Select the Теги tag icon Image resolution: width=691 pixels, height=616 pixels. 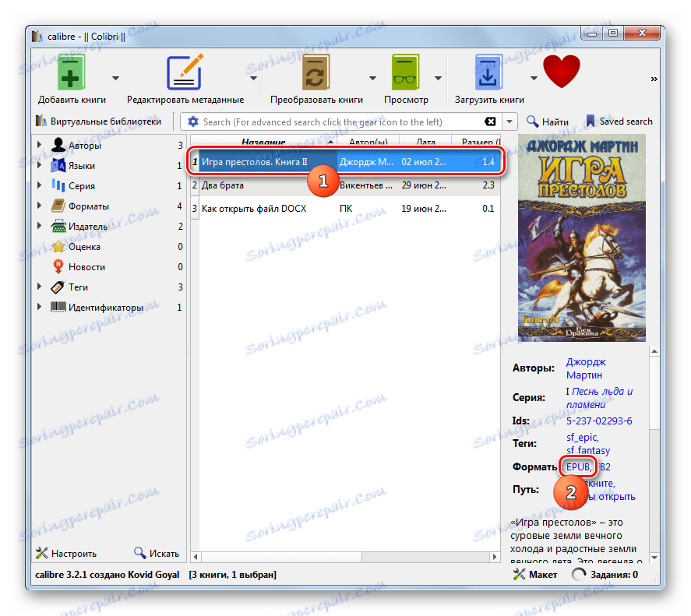tap(58, 287)
